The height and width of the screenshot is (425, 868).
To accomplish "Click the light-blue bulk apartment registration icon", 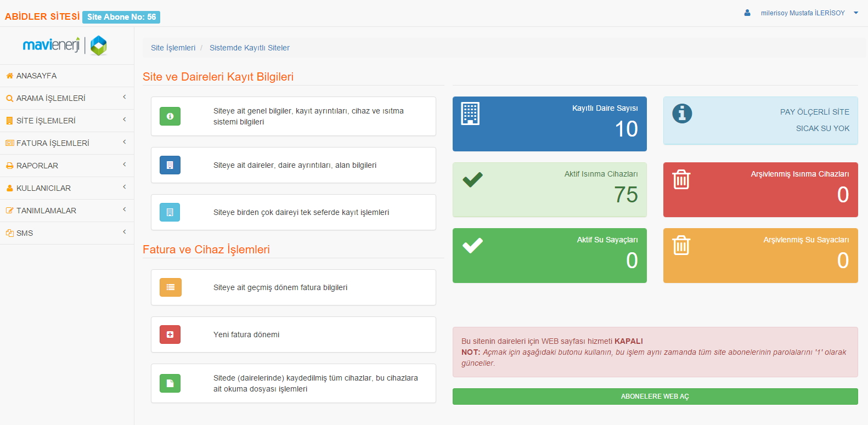I will [x=170, y=212].
